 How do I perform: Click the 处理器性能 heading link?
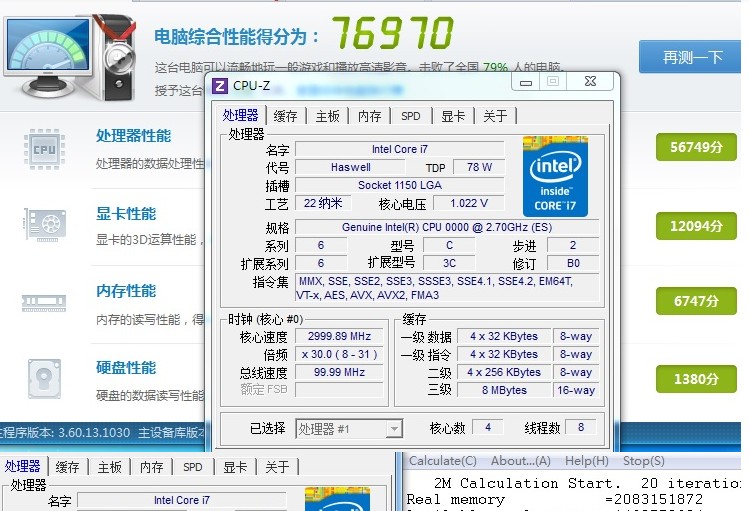[x=133, y=136]
